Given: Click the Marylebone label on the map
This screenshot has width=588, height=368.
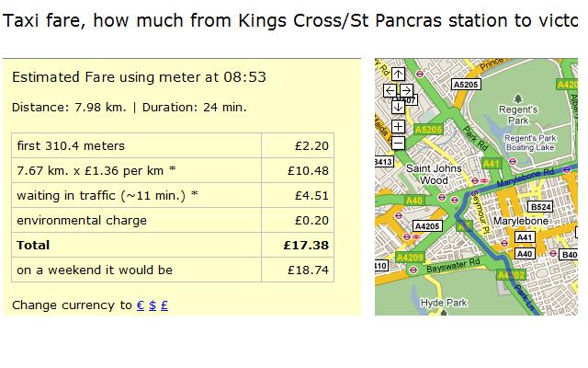Looking at the screenshot, I should click(x=521, y=222).
